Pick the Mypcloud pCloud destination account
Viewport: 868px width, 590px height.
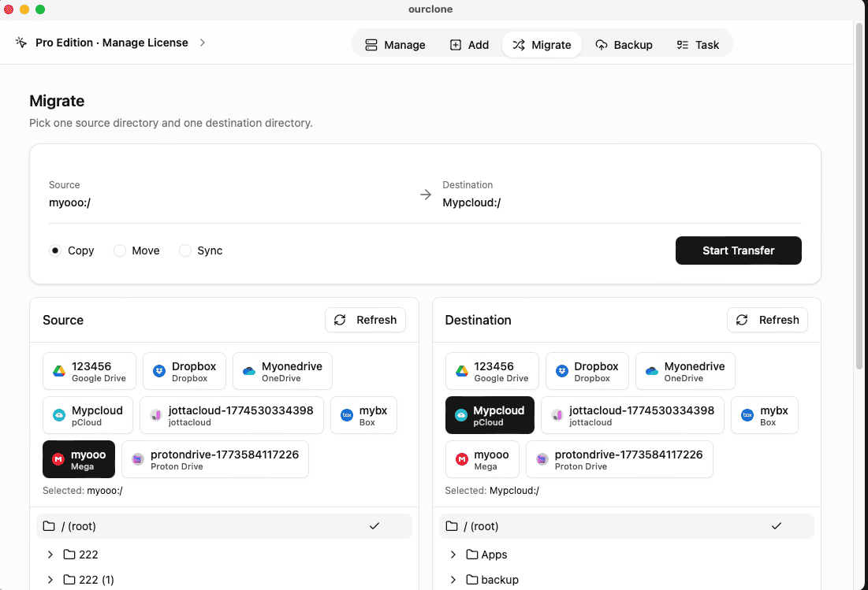pyautogui.click(x=489, y=414)
